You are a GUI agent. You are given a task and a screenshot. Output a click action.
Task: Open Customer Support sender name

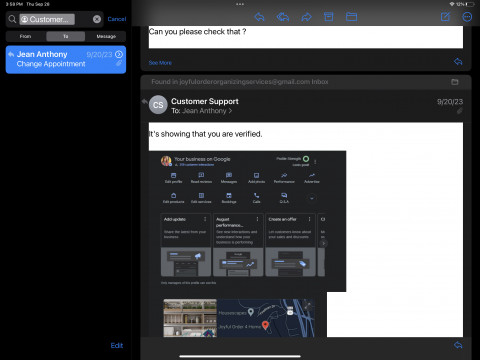[x=205, y=101]
